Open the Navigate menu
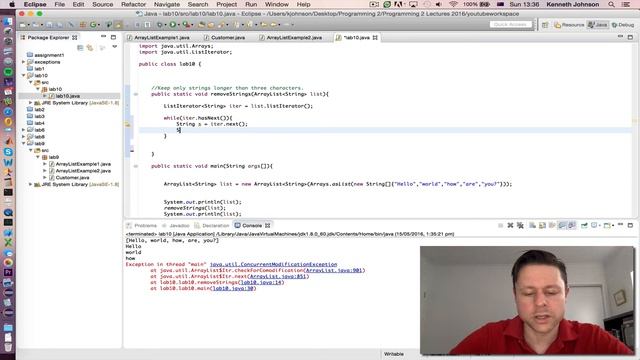Screen dimensions: 640x360 (167, 4)
